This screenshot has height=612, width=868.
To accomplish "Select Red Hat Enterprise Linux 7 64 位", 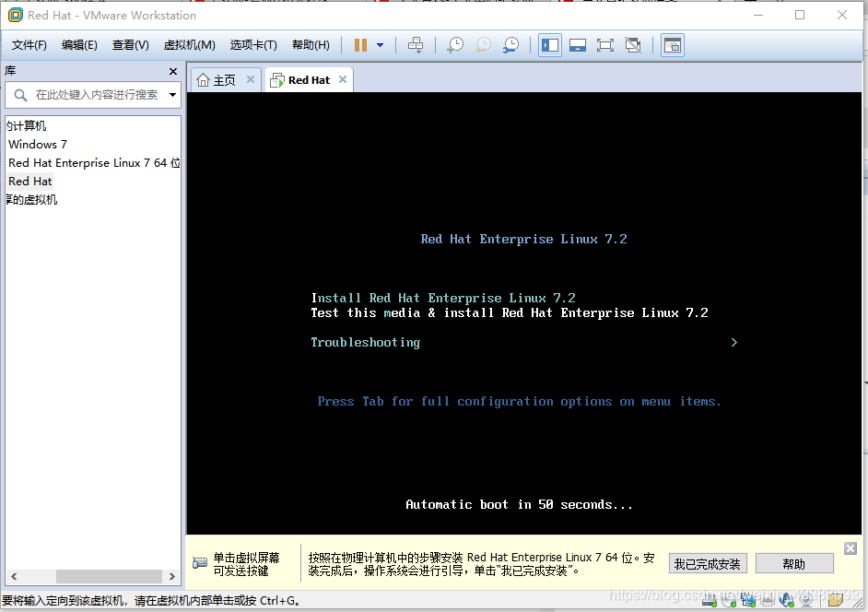I will [x=94, y=163].
